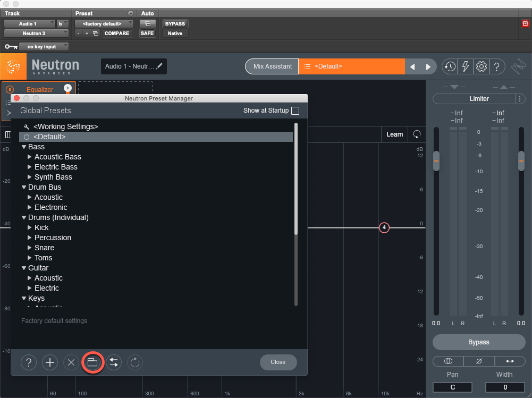Go to previous preset arrow
The image size is (532, 398).
point(412,67)
